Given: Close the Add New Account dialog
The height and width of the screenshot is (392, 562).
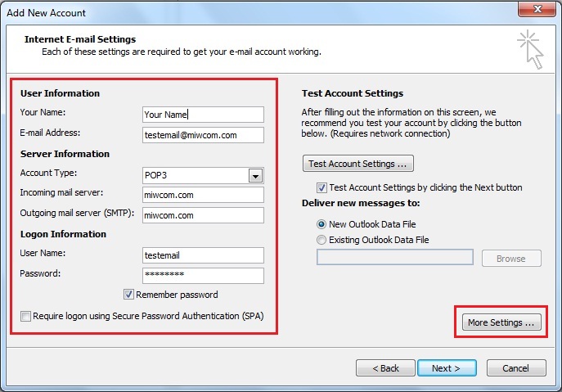Looking at the screenshot, I should click(537, 9).
